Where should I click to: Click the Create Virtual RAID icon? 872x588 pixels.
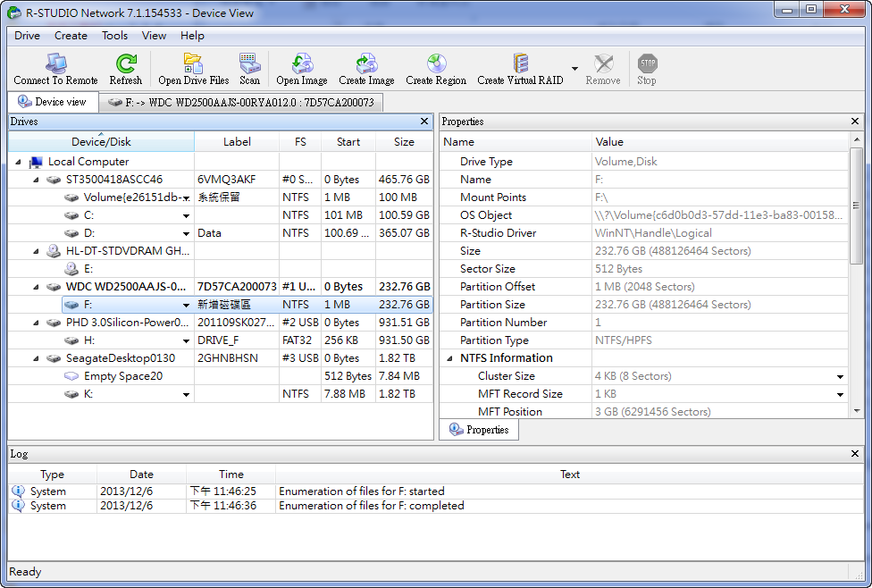pyautogui.click(x=521, y=63)
